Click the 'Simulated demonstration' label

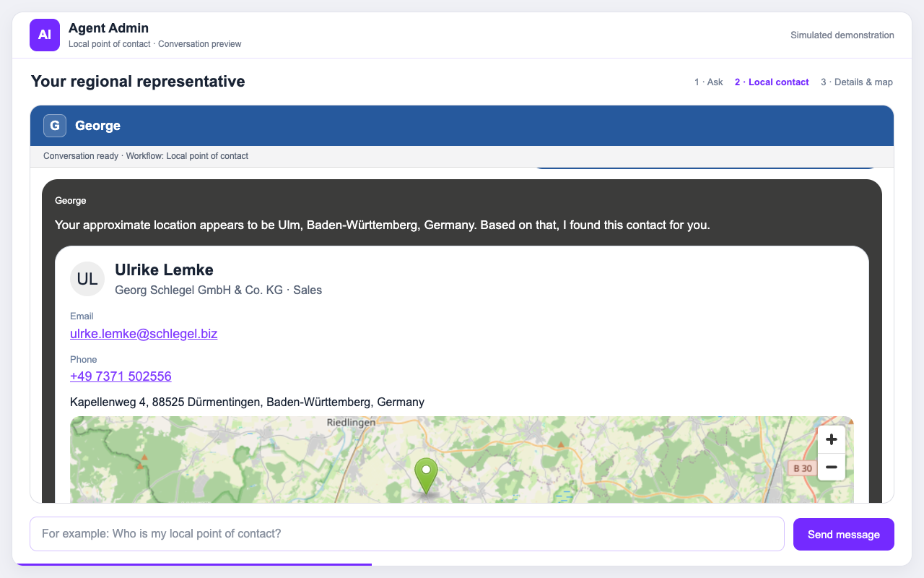click(x=842, y=35)
